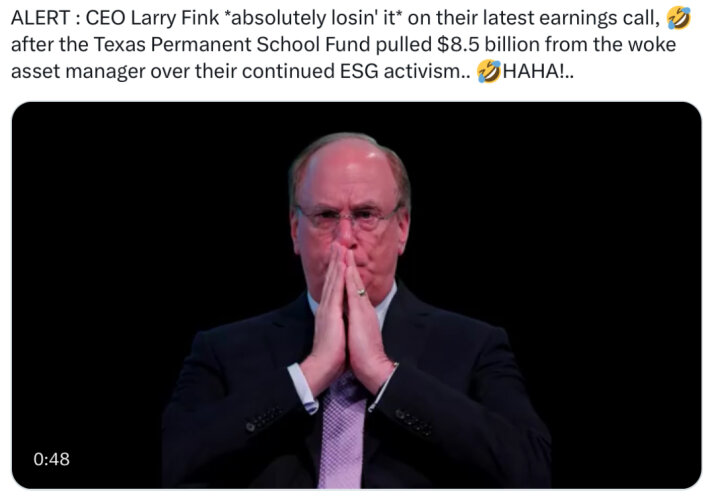Click the man's face in the video thumbnail

350,216
